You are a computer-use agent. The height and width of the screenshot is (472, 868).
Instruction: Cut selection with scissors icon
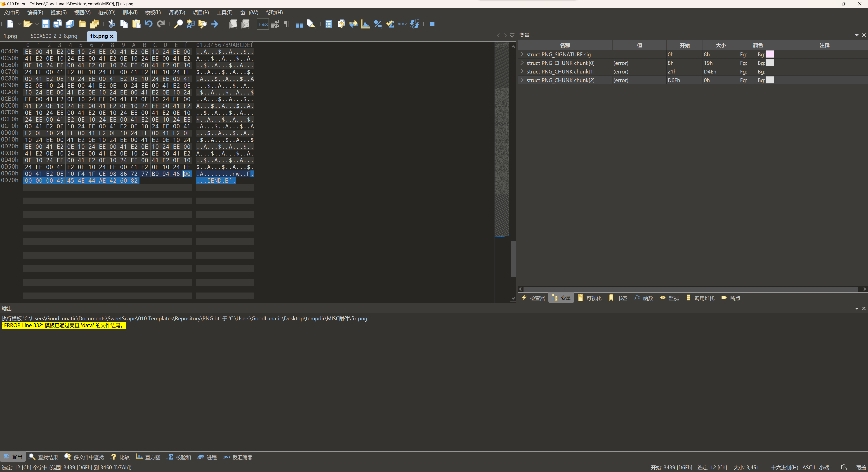[112, 24]
